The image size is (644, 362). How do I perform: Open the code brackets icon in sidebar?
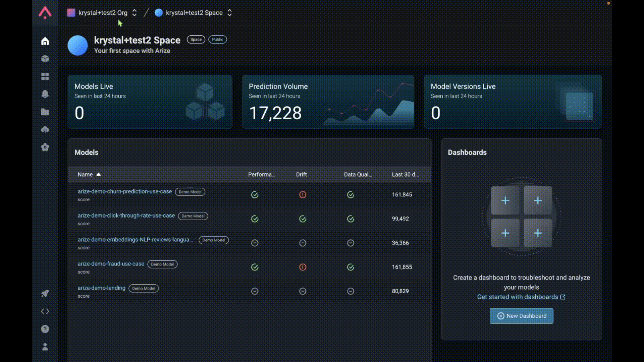pos(45,311)
